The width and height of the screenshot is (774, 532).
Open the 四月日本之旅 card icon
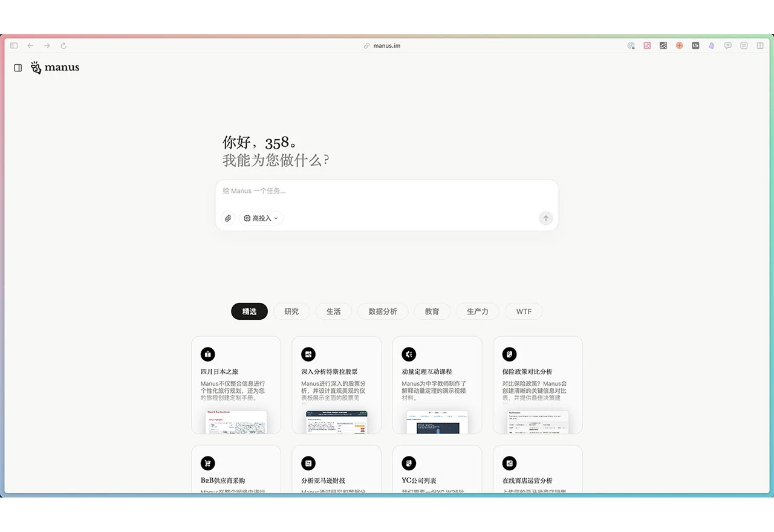(x=207, y=354)
